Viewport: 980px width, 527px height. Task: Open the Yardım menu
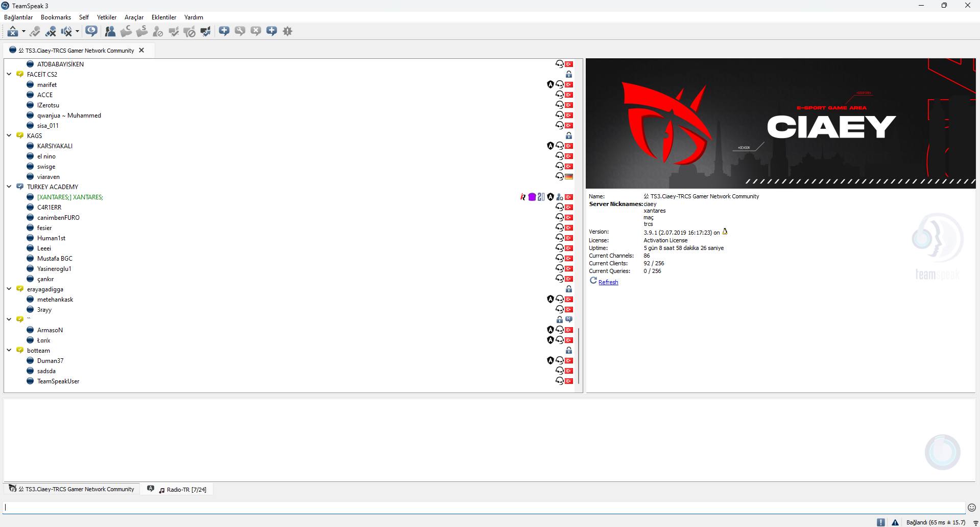pyautogui.click(x=194, y=17)
